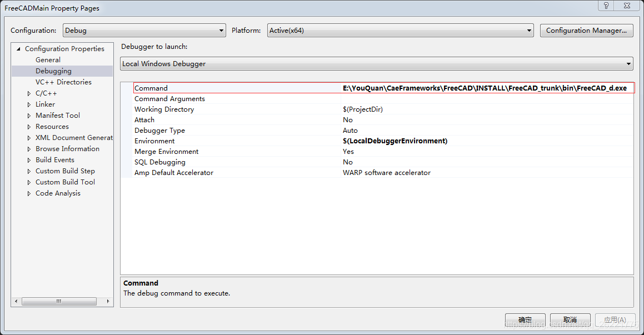The image size is (644, 335).
Task: Select VC++ Directories in the tree
Action: [64, 82]
